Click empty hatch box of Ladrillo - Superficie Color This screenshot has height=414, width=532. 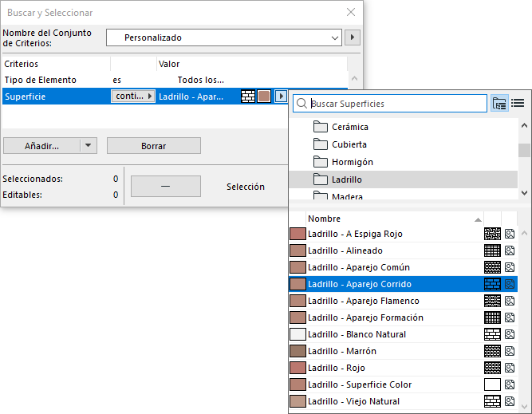pyautogui.click(x=492, y=384)
